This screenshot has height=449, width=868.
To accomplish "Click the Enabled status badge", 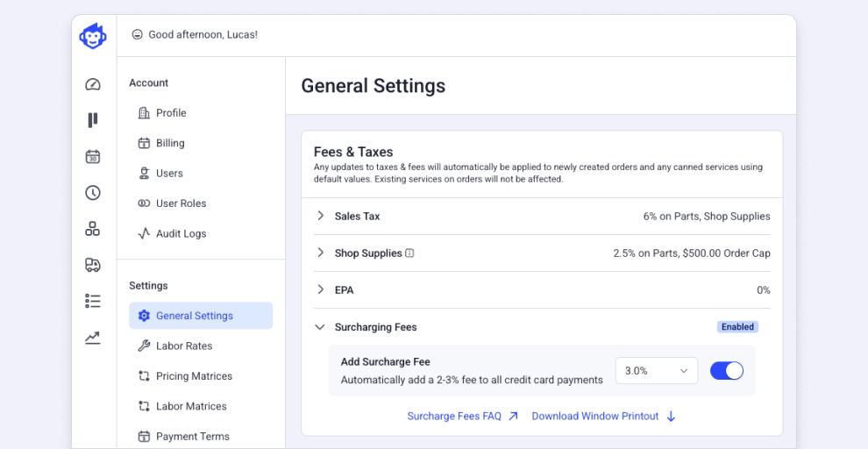I will [737, 326].
